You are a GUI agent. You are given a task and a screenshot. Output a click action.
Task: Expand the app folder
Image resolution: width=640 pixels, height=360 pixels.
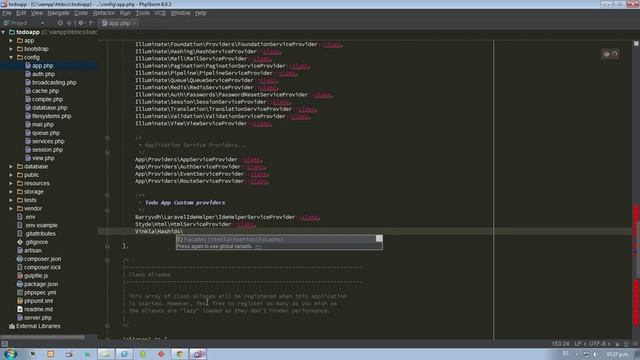(11, 40)
